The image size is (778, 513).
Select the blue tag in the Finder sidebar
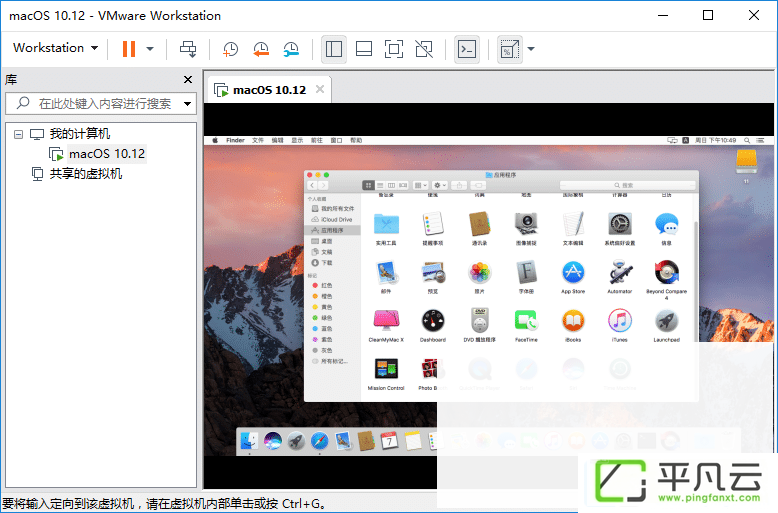[332, 328]
